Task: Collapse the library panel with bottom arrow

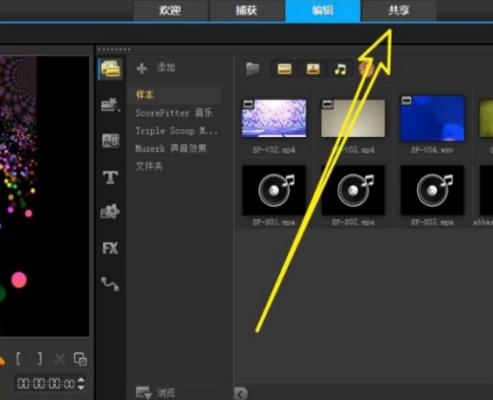Action: [241, 394]
